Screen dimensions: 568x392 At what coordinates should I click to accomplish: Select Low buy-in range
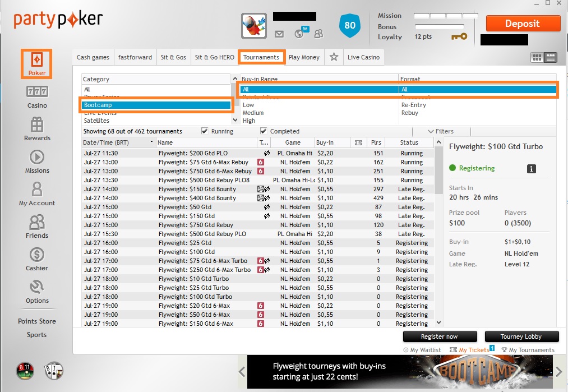[248, 105]
